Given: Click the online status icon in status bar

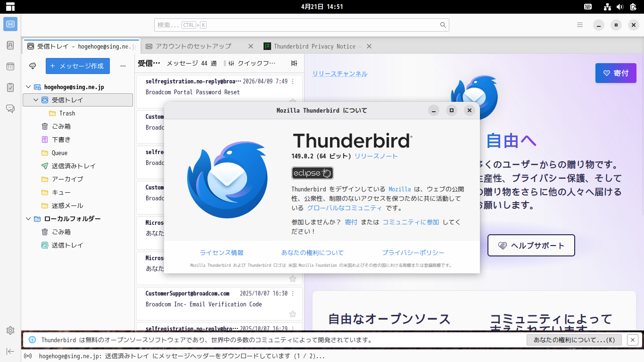Looking at the screenshot, I should click(28, 356).
